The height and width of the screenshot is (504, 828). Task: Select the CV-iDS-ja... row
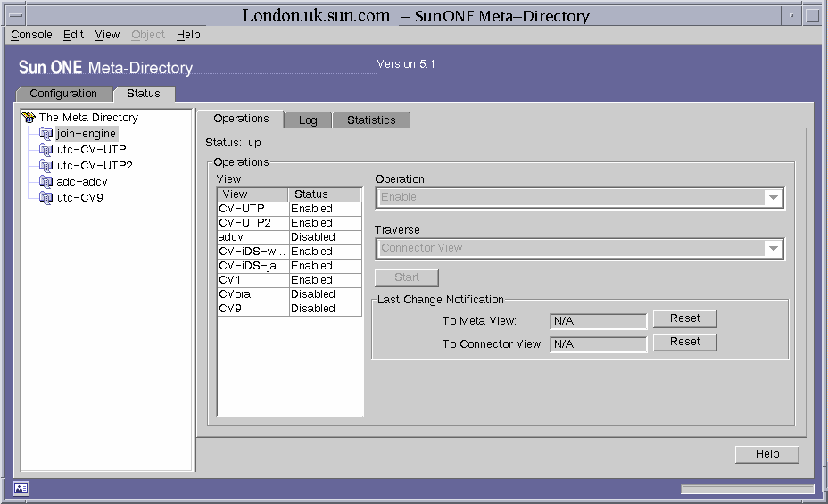tap(289, 266)
